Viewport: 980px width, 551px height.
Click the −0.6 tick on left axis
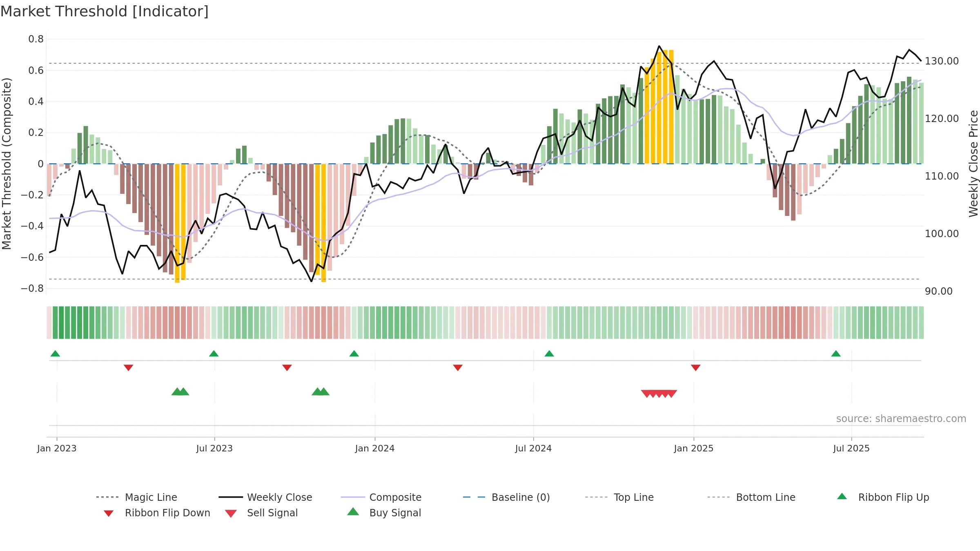click(x=32, y=258)
